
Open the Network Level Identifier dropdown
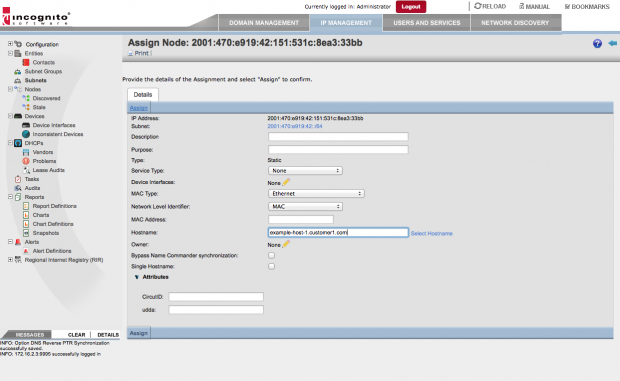tap(305, 206)
